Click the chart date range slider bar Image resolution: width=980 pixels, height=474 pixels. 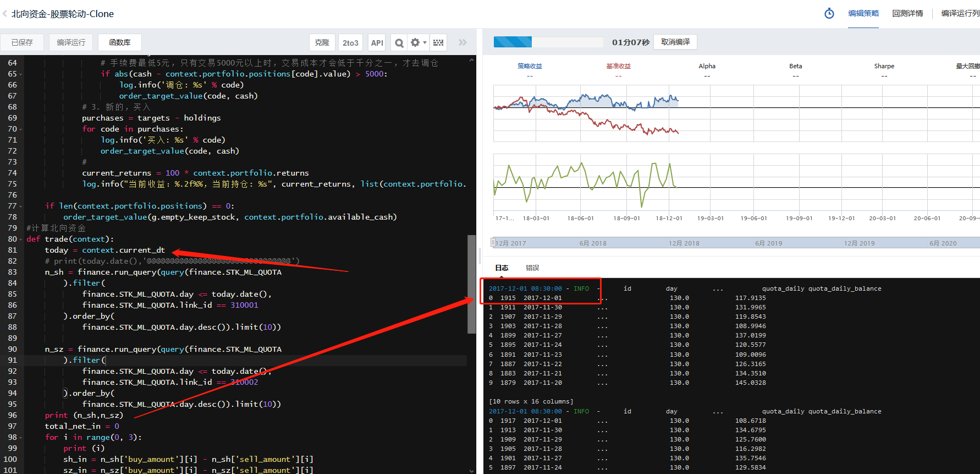(x=736, y=243)
